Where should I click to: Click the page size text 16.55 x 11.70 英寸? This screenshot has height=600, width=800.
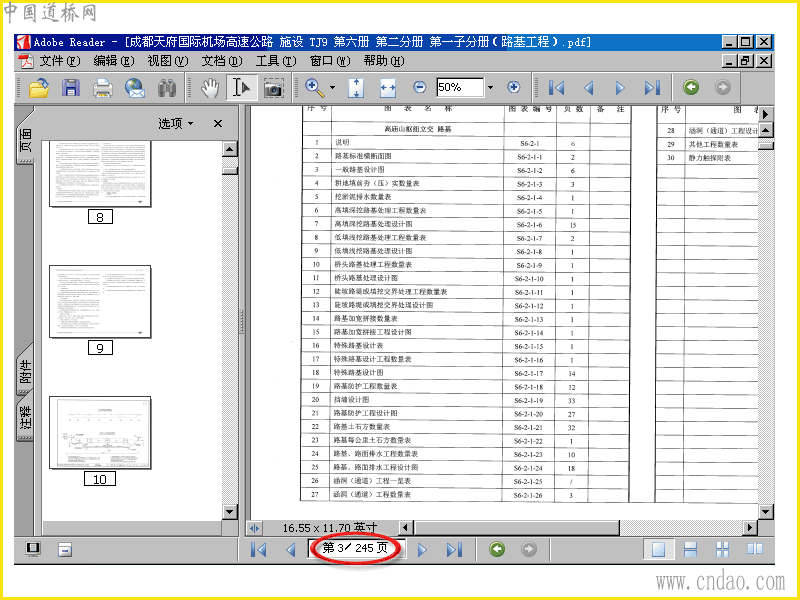[330, 528]
